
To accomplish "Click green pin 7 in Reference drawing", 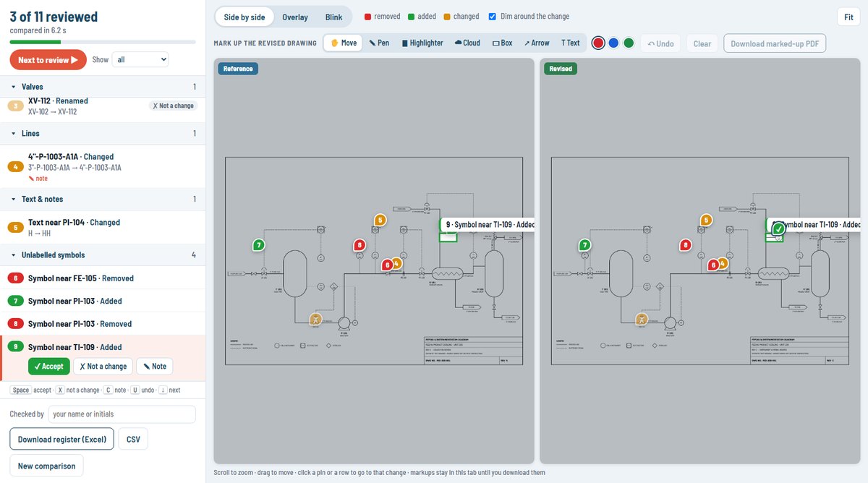I will pyautogui.click(x=258, y=245).
